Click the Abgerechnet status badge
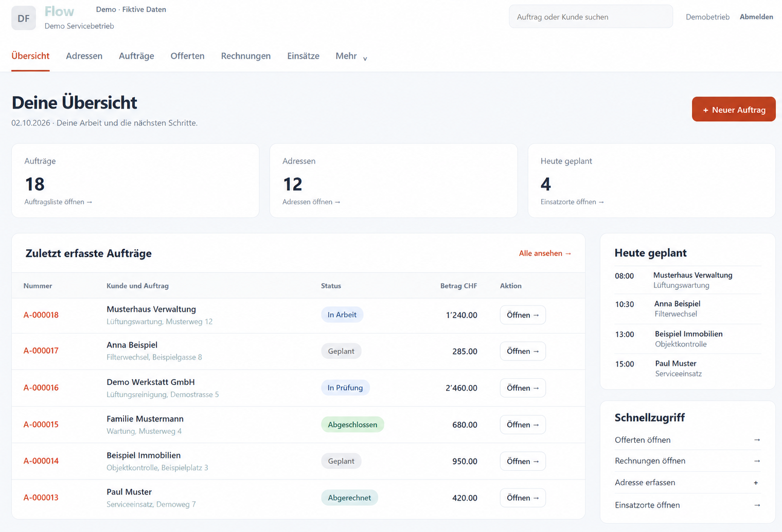782x532 pixels. [x=349, y=498]
